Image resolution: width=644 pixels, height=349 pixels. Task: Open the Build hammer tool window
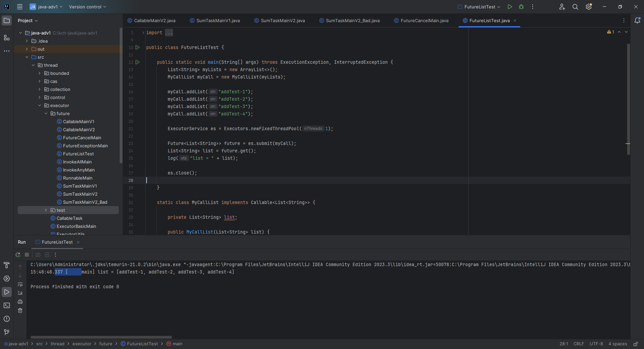tap(7, 265)
